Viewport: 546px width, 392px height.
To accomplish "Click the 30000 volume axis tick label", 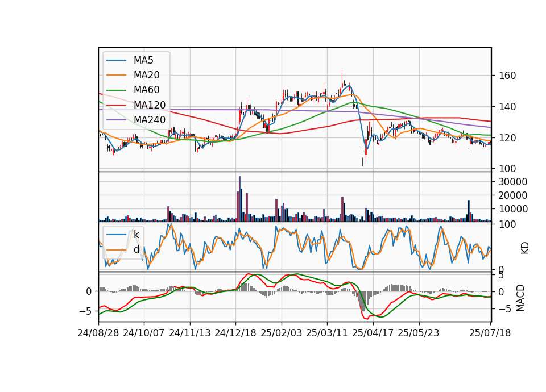I will (512, 182).
